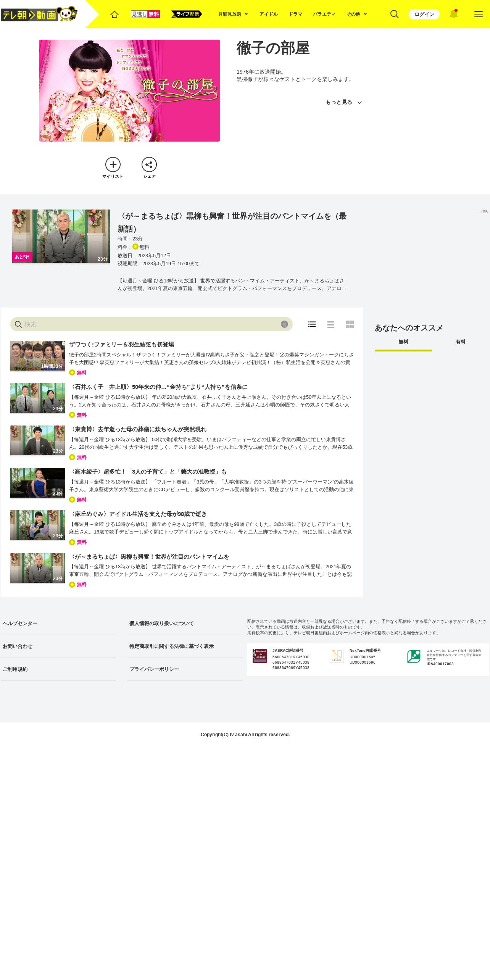Viewport: 490px width, 980px height.
Task: Expand その他 dropdown menu
Action: tap(357, 14)
